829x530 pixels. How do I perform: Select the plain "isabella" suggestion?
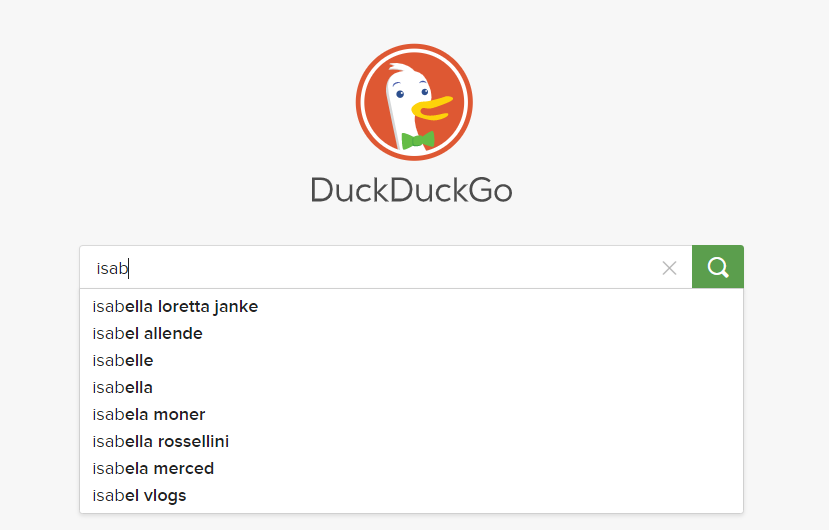click(x=411, y=388)
